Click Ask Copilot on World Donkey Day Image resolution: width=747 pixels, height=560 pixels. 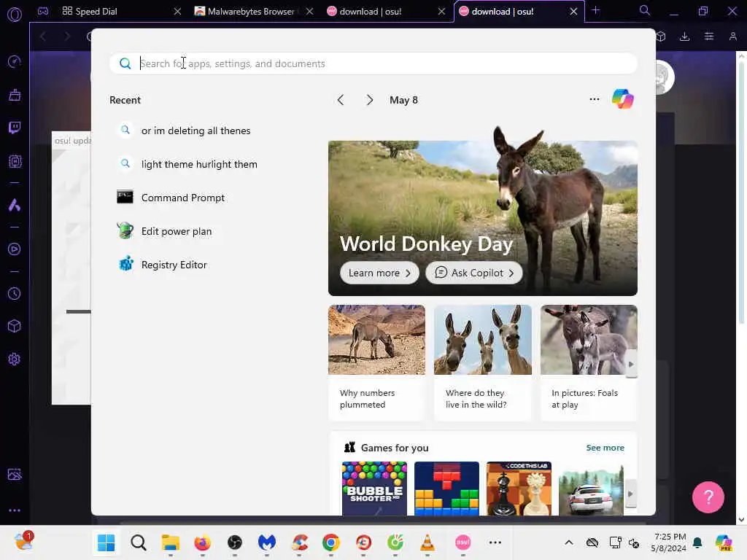point(473,273)
